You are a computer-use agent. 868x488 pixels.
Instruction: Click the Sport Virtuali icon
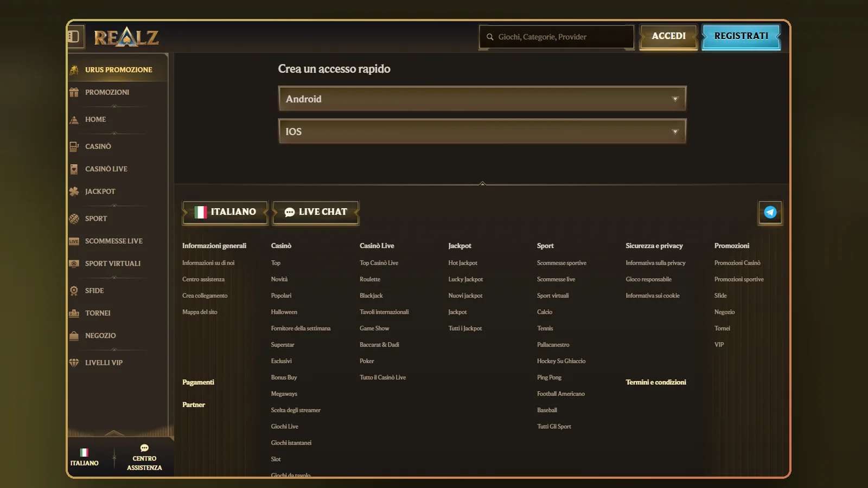pyautogui.click(x=74, y=264)
